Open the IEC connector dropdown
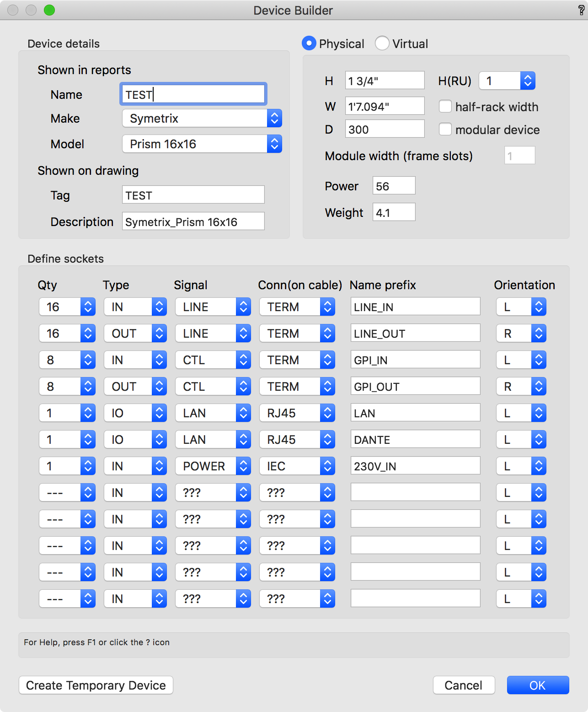 point(297,466)
